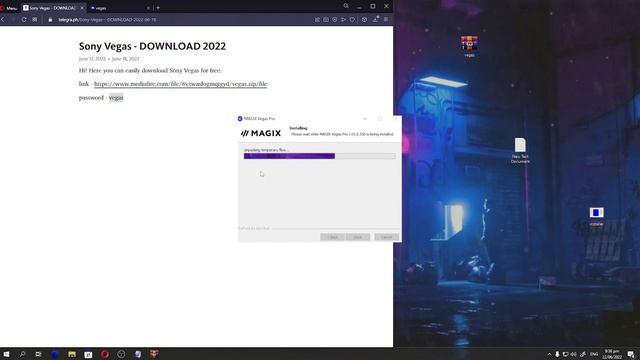This screenshot has height=360, width=640.
Task: Open taskbar search
Action: pyautogui.click(x=22, y=354)
